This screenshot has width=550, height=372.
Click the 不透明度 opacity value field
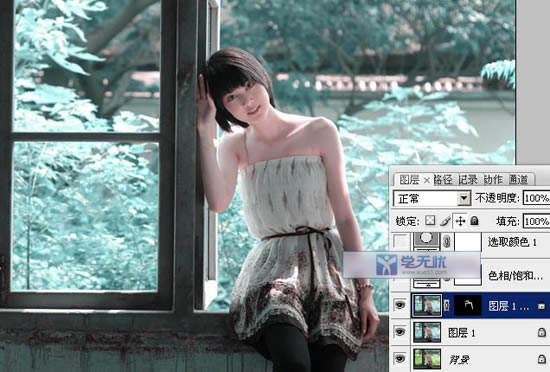coord(536,198)
